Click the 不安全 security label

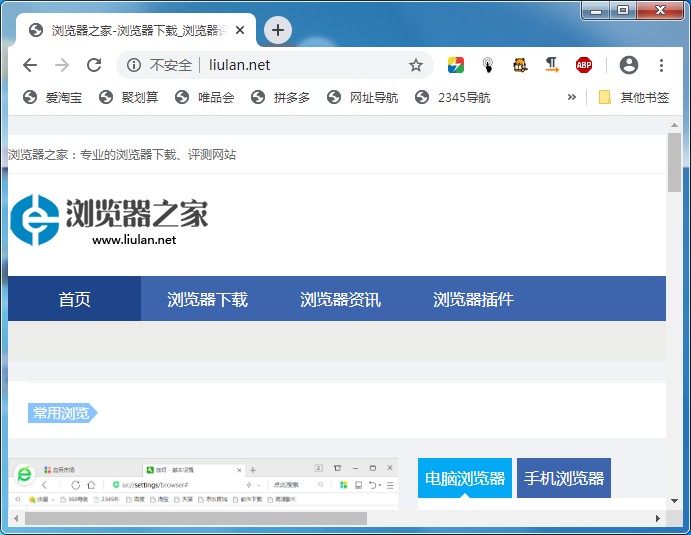click(x=171, y=65)
